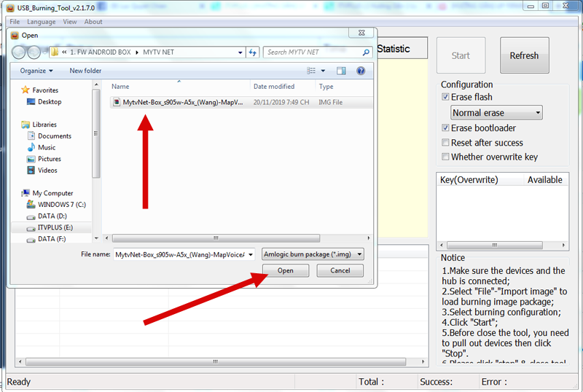This screenshot has width=583, height=392.
Task: Select Libraries in the navigation pane
Action: (x=44, y=125)
